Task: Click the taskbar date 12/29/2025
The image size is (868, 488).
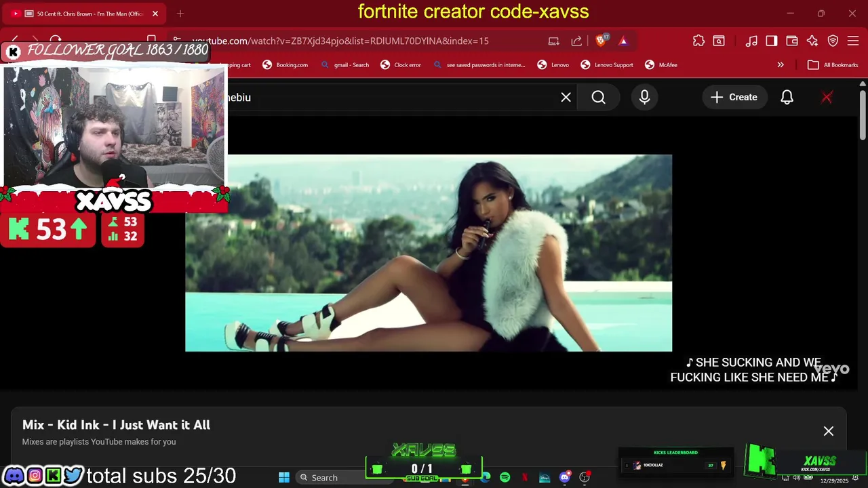Action: (x=835, y=481)
